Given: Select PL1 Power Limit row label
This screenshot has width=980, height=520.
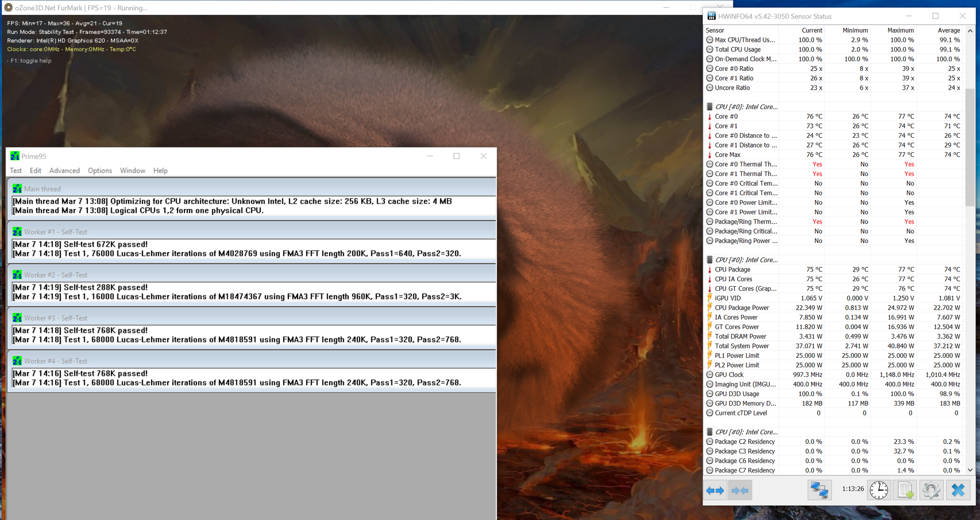Looking at the screenshot, I should [x=737, y=356].
